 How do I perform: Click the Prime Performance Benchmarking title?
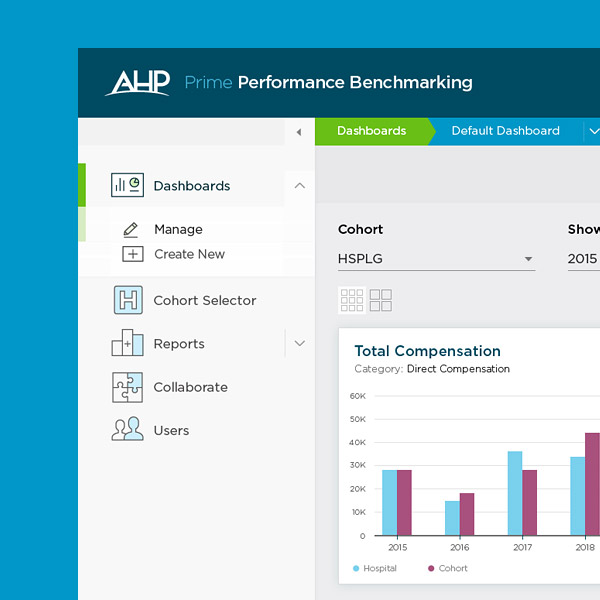328,83
